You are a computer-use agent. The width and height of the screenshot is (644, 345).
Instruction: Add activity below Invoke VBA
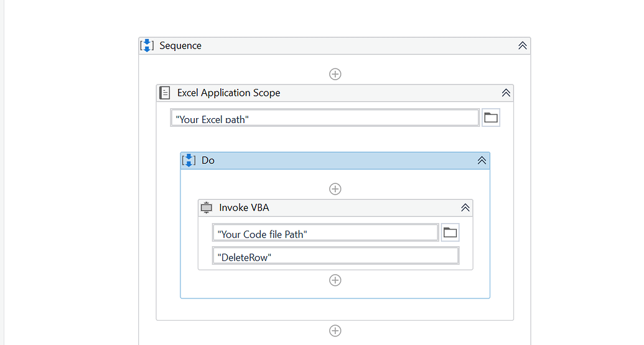(x=335, y=280)
